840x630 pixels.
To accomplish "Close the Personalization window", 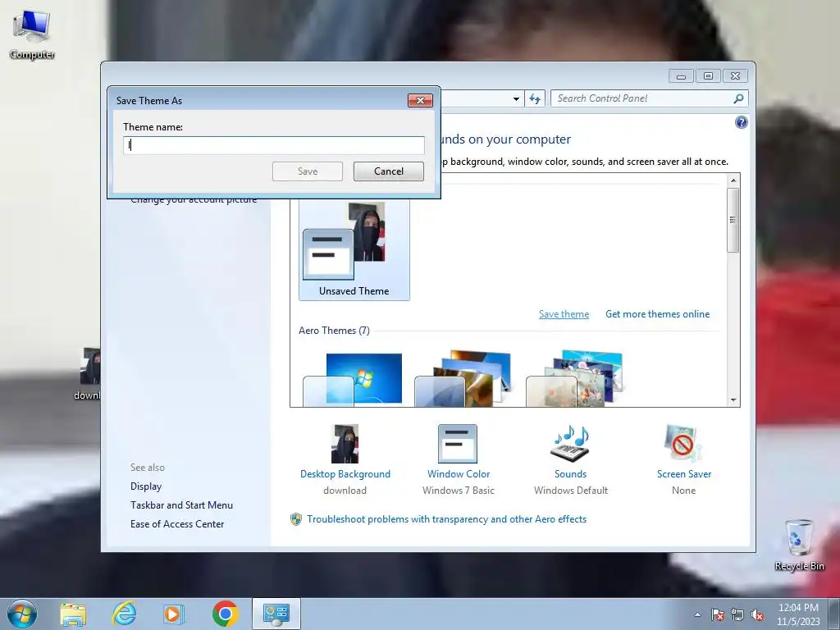I will tap(735, 76).
